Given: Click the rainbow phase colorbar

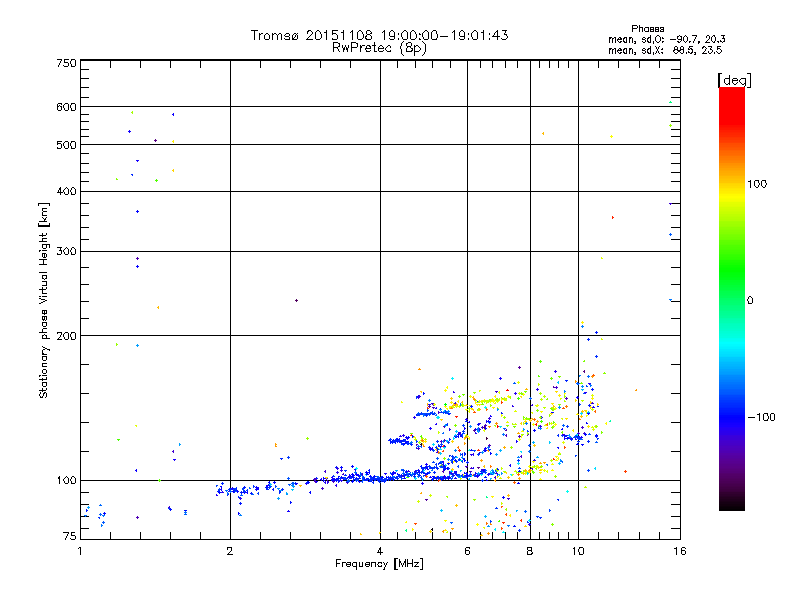Looking at the screenshot, I should pyautogui.click(x=732, y=298).
